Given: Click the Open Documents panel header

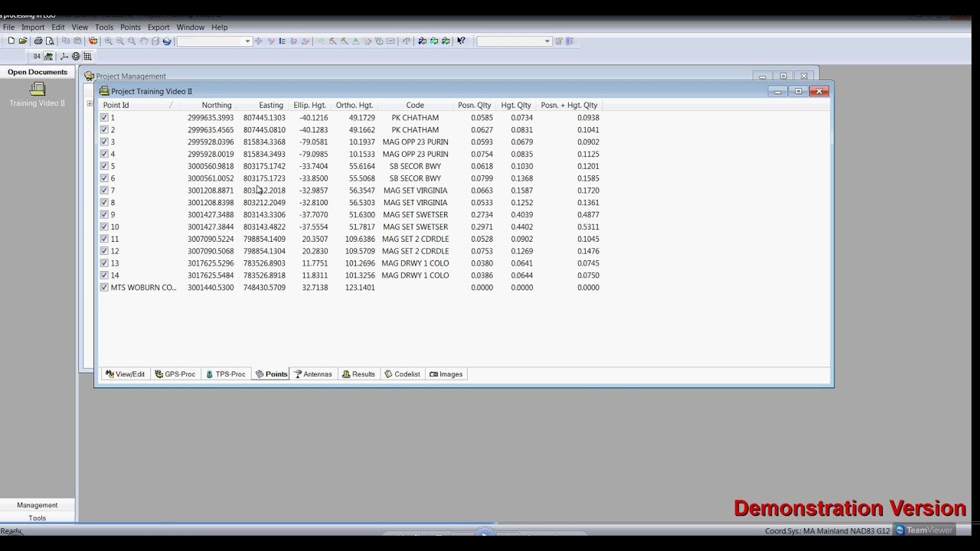Looking at the screenshot, I should click(x=38, y=72).
